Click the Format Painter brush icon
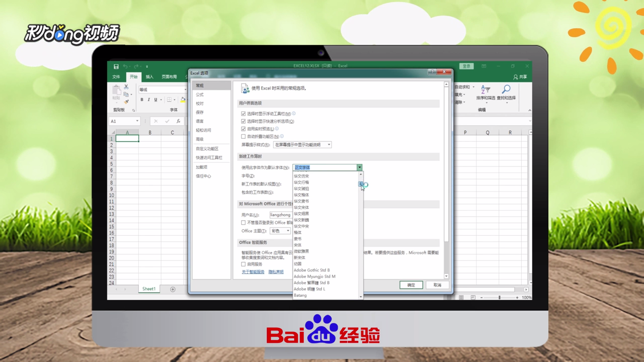 click(x=127, y=102)
